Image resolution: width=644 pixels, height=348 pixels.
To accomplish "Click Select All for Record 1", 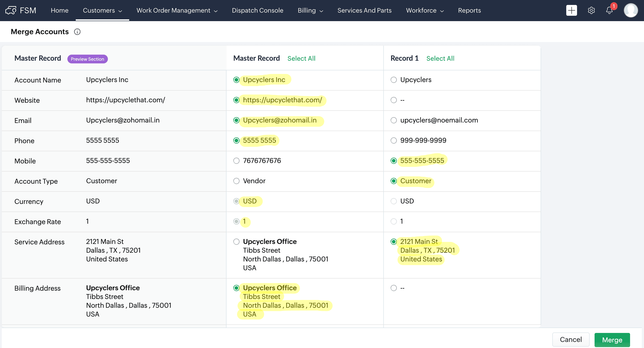I will click(440, 58).
